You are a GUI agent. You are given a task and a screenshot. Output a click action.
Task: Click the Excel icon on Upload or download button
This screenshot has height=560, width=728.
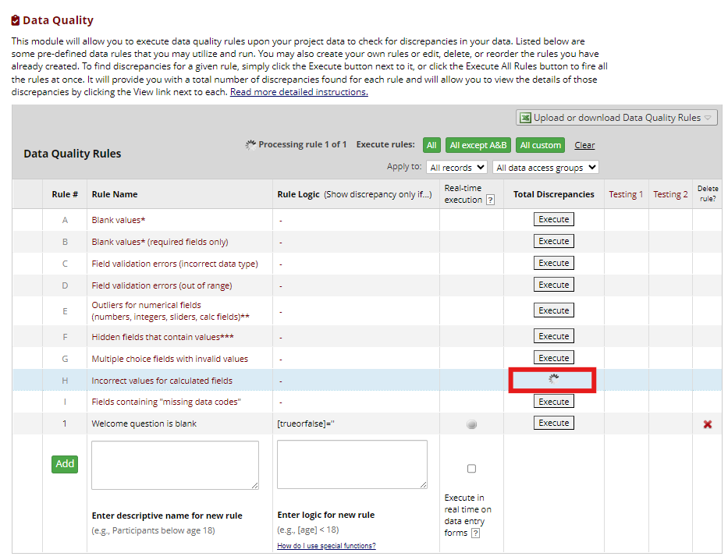[x=525, y=118]
